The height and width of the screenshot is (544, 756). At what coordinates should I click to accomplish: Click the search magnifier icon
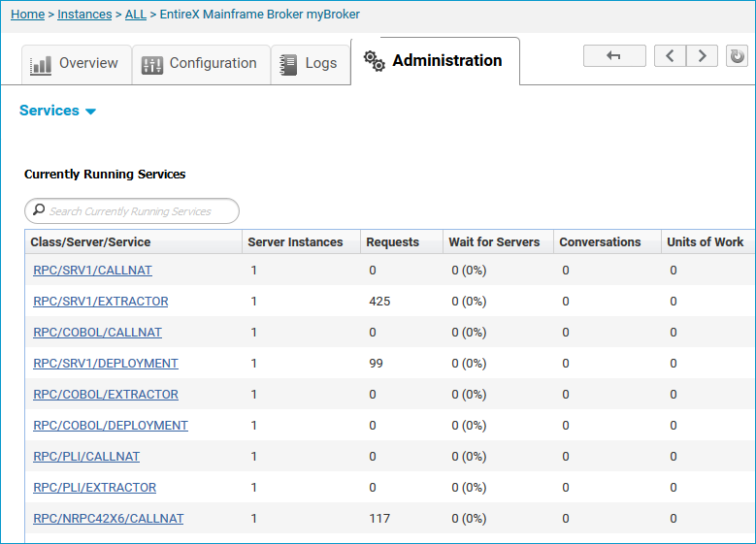click(x=39, y=210)
